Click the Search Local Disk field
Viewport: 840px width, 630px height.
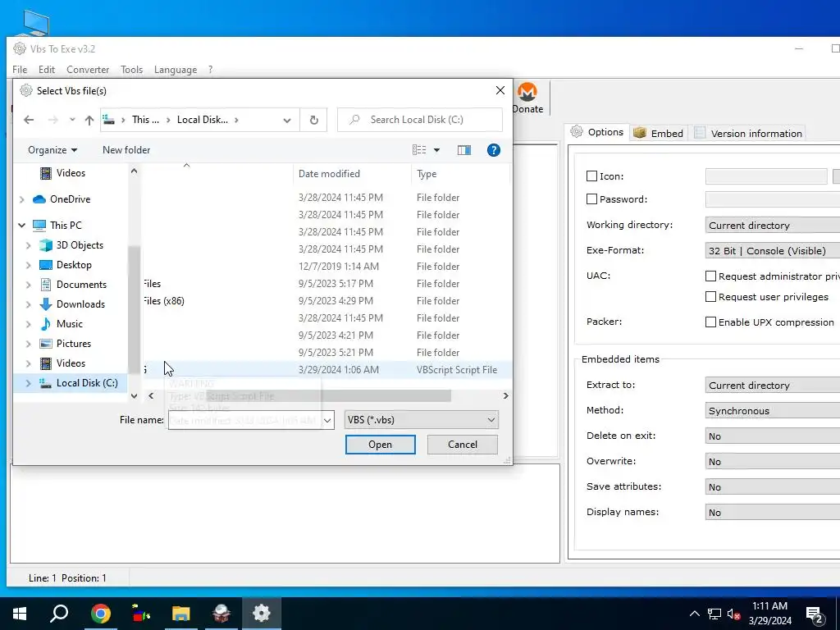coord(420,120)
